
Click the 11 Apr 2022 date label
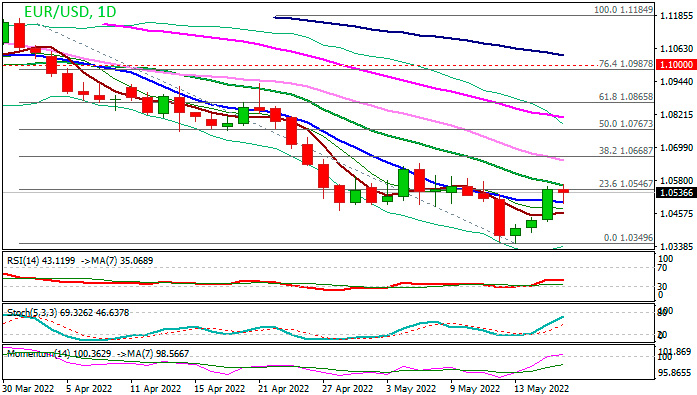pyautogui.click(x=156, y=389)
